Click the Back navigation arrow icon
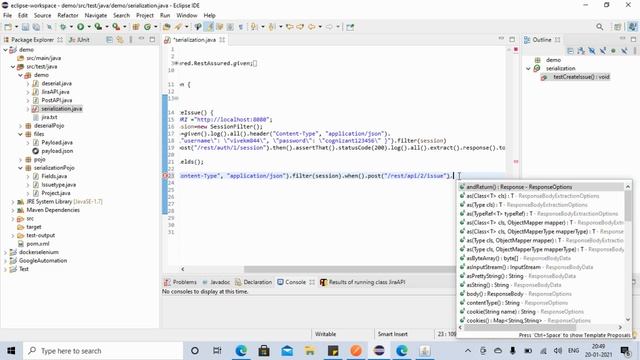This screenshot has width=640, height=360. point(311,27)
